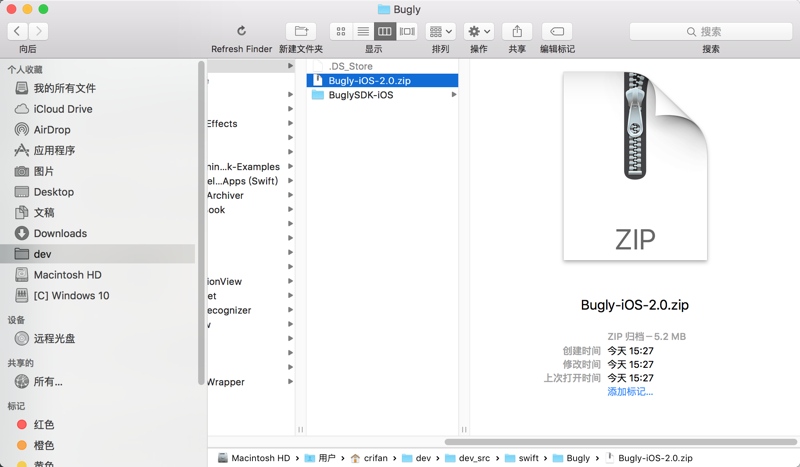Go forward with the right arrow button
Screen dimensions: 800x467
click(38, 32)
